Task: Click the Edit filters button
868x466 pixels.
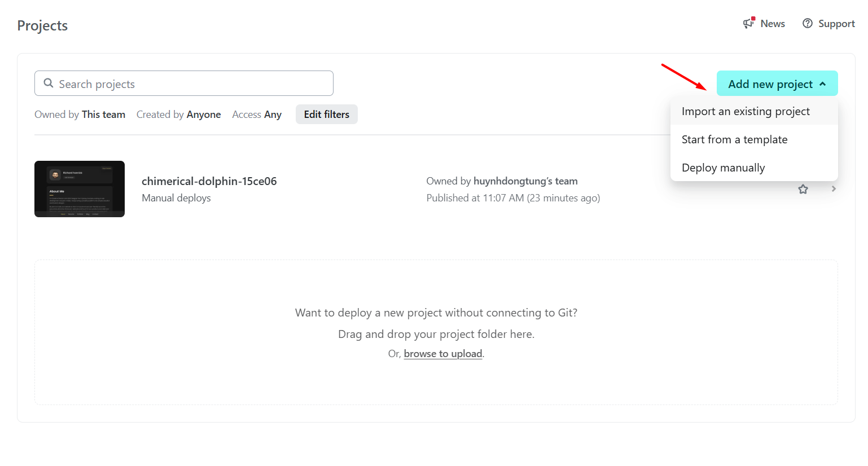Action: click(326, 114)
